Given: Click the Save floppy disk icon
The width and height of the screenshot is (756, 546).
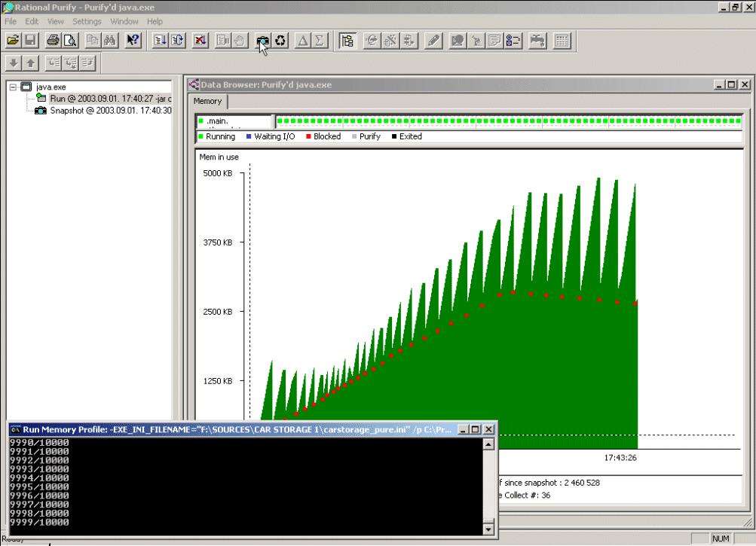Looking at the screenshot, I should click(x=30, y=41).
